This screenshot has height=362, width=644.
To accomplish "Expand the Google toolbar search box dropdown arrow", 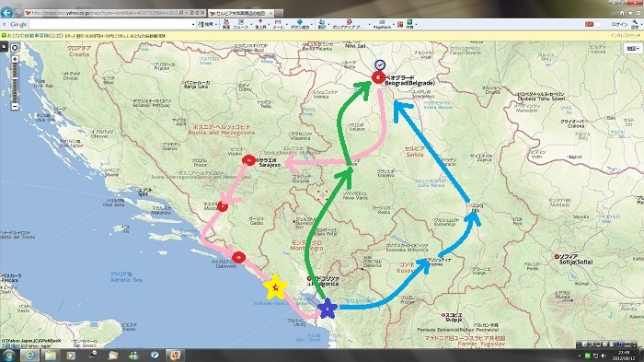I will (193, 25).
